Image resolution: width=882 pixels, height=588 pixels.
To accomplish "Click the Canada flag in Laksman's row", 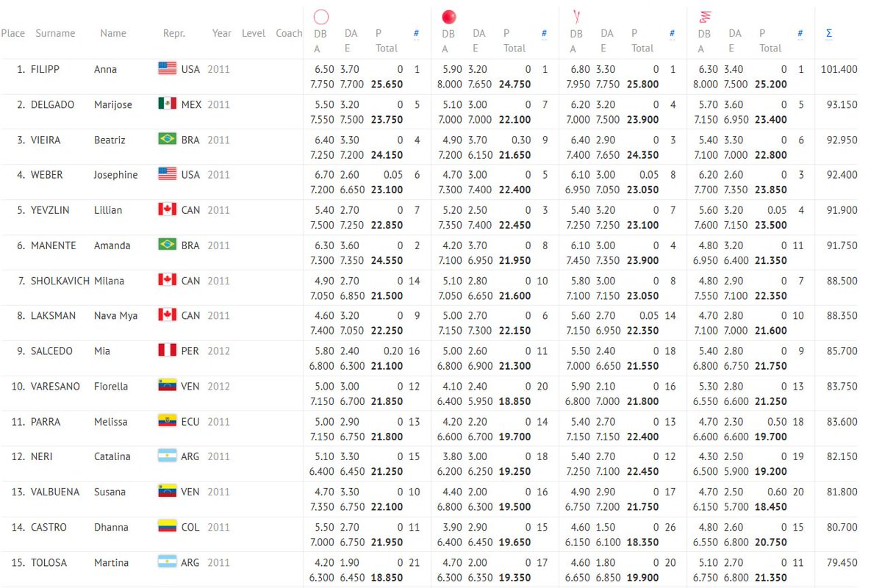I will coord(168,315).
